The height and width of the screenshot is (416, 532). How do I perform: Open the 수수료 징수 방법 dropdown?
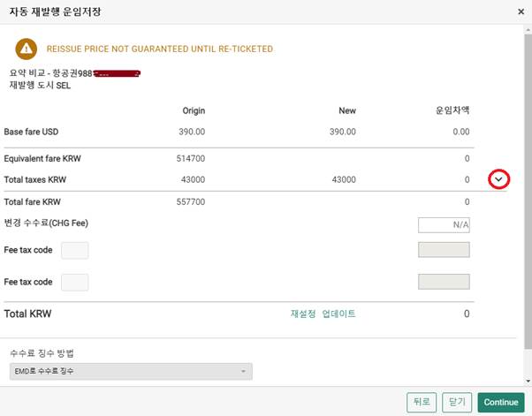coord(131,371)
